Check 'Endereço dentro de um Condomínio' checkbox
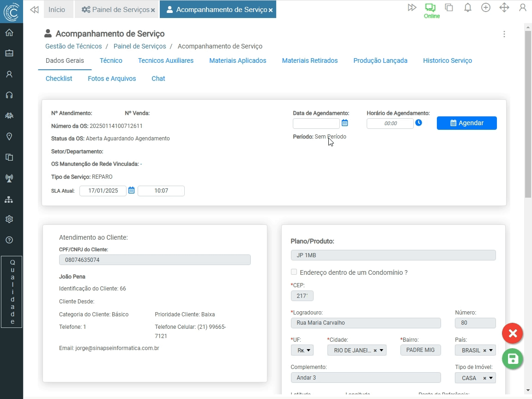Screen dimensions: 532x399 (x=294, y=272)
